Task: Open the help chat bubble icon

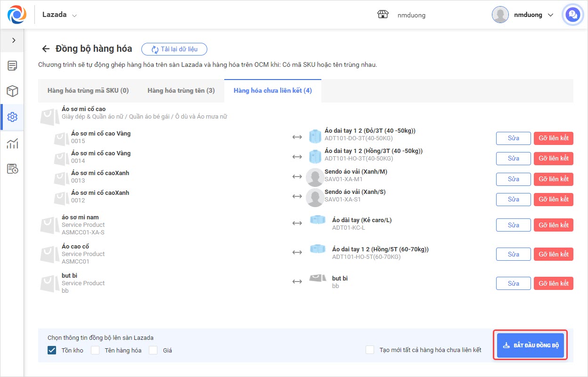Action: [x=572, y=15]
